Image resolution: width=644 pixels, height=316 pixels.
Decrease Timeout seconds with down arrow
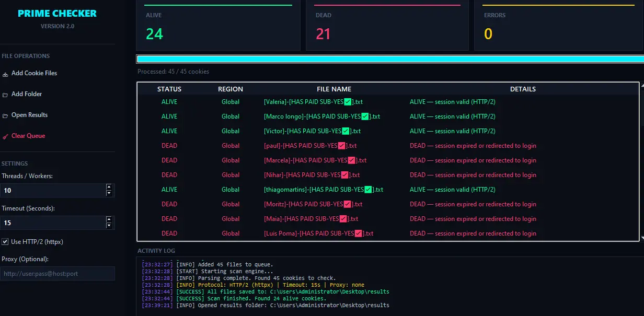coord(109,226)
